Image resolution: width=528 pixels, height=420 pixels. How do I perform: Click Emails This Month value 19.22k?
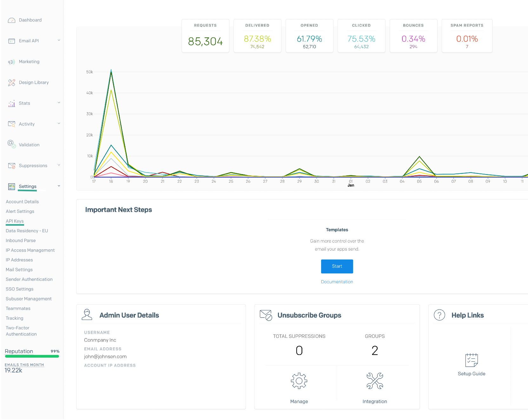pyautogui.click(x=13, y=371)
